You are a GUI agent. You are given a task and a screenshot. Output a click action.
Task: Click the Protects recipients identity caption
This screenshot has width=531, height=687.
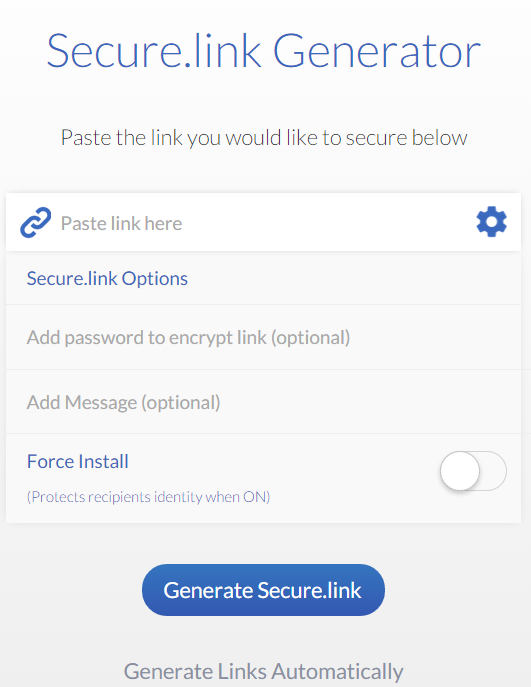click(x=149, y=497)
